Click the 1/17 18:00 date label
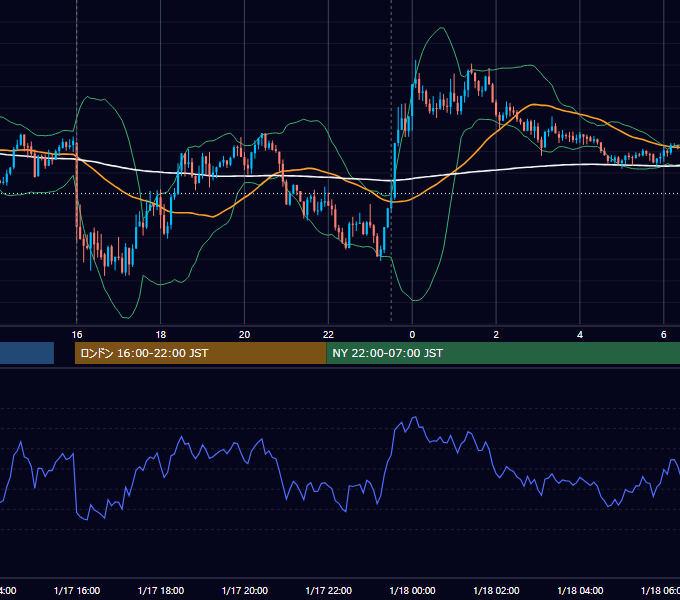 click(x=161, y=590)
